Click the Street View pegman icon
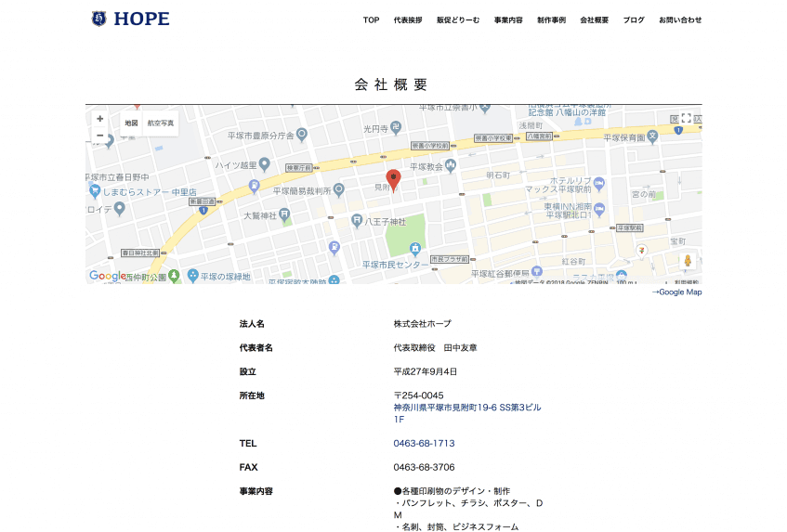Viewport: 787px width, 532px height. (x=688, y=261)
